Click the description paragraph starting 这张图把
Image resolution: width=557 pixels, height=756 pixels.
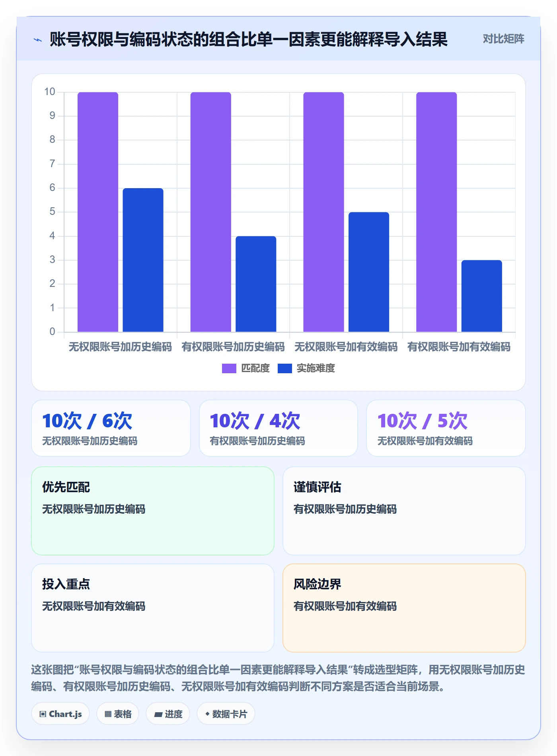(278, 678)
